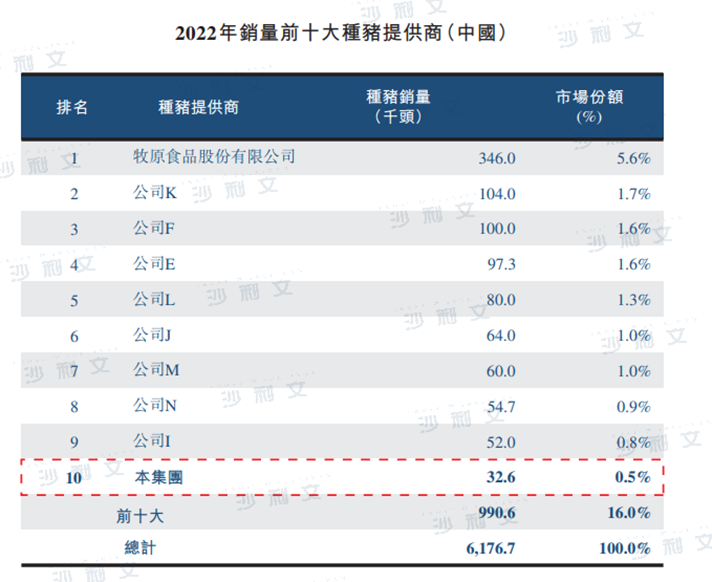Click the market share 1.7%
This screenshot has height=582, width=712.
(634, 194)
